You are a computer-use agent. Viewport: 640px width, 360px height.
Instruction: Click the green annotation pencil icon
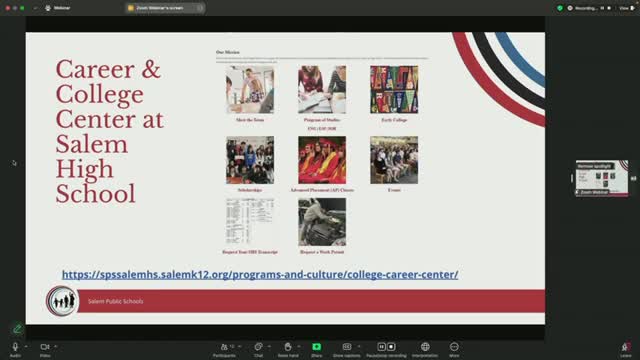(x=17, y=329)
